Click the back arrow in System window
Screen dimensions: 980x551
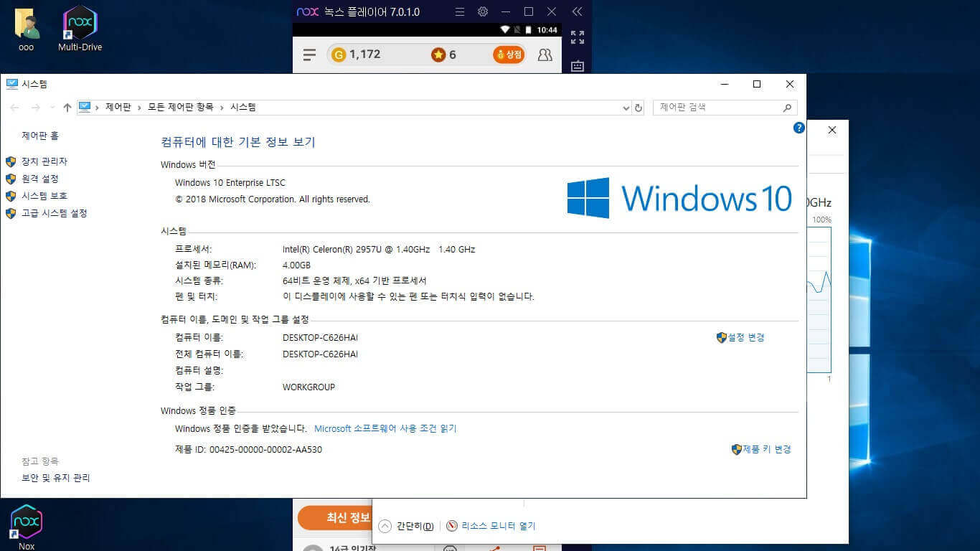tap(14, 108)
